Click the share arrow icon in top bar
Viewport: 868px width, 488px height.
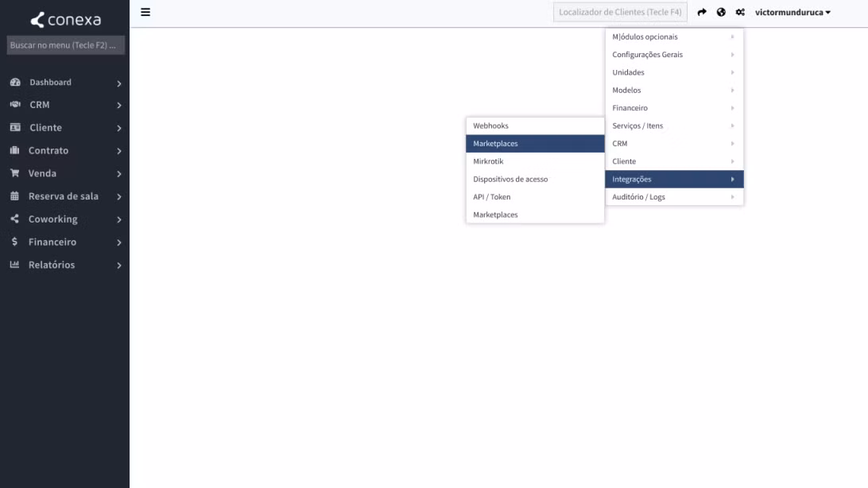click(702, 13)
